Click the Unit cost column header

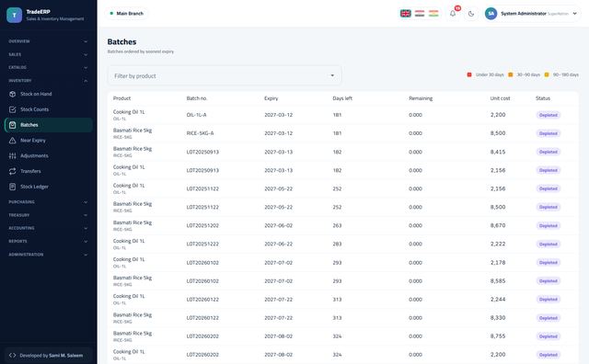tap(500, 98)
